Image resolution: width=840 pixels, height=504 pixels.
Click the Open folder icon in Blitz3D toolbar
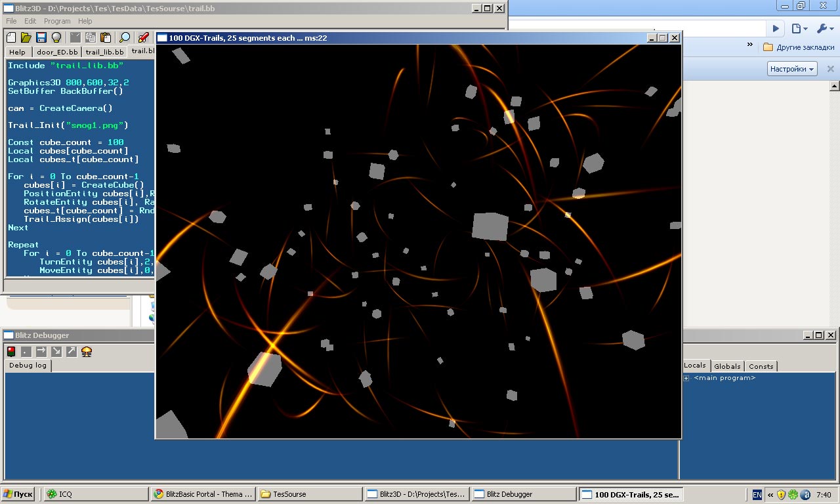26,37
